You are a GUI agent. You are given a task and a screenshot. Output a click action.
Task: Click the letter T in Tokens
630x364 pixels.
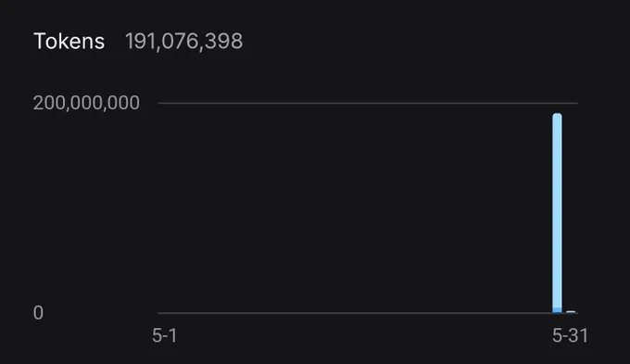point(40,41)
